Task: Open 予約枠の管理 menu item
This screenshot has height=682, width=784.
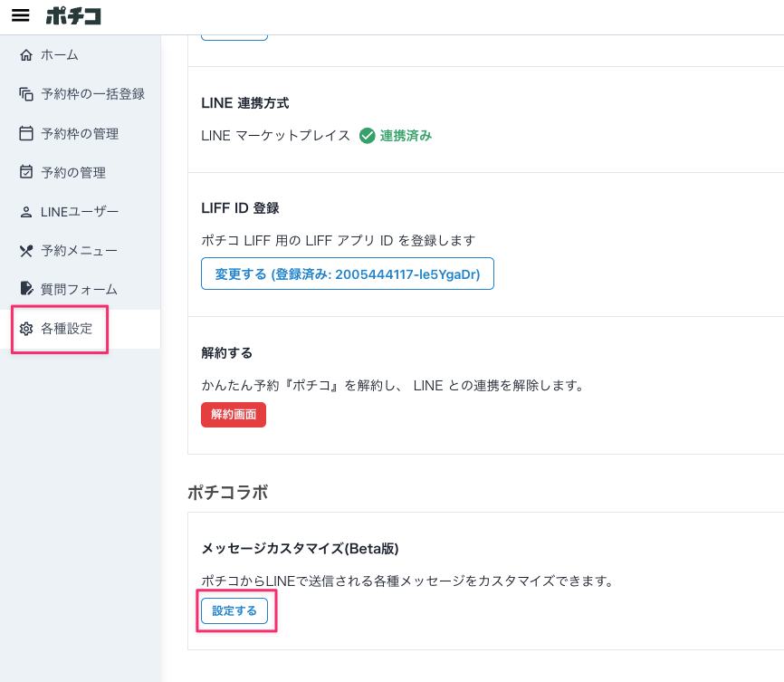Action: [x=80, y=133]
